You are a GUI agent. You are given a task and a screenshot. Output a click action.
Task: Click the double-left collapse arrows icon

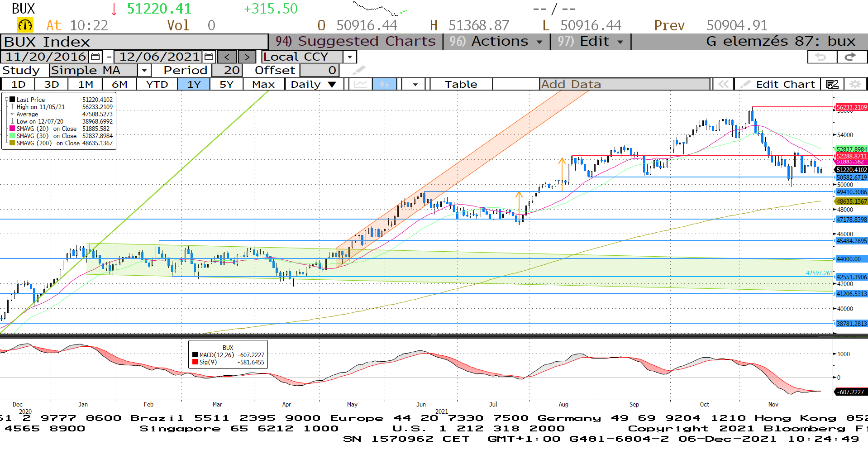pyautogui.click(x=723, y=84)
